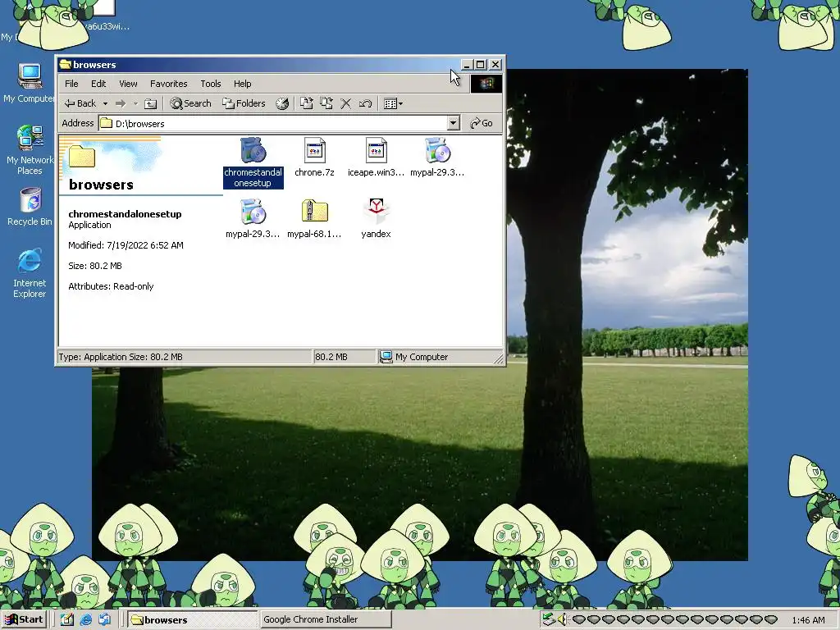The width and height of the screenshot is (840, 630).
Task: Launch Internet Explorer from quick launch
Action: pyautogui.click(x=85, y=620)
